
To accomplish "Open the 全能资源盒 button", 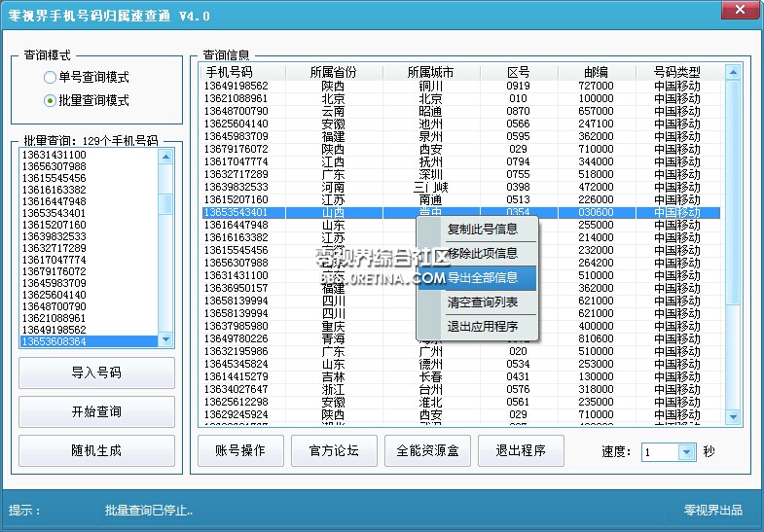I will point(428,450).
